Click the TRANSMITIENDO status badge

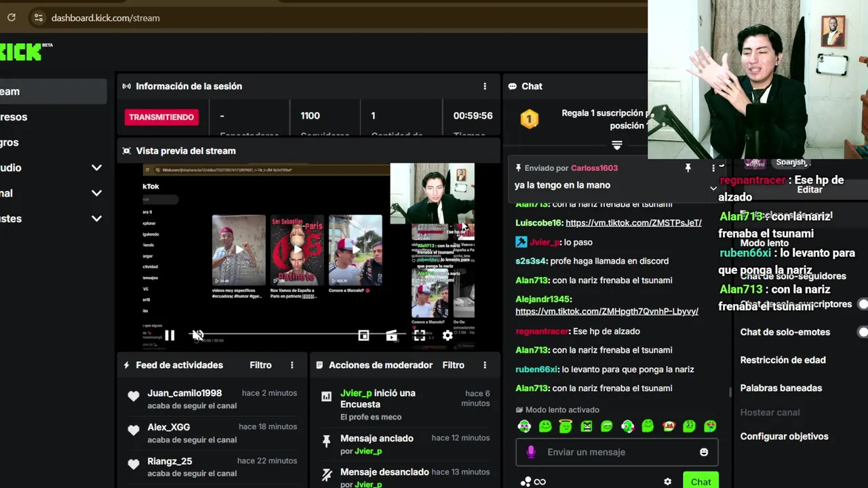tap(161, 117)
